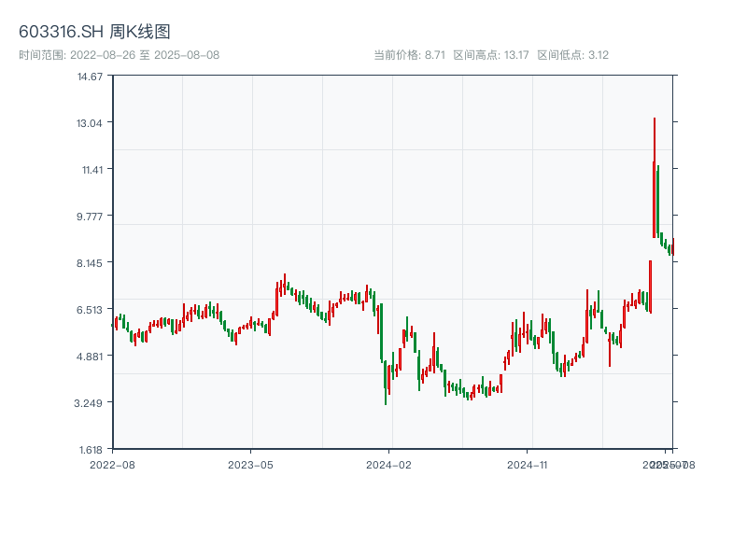Click the y-axis value 6.513
Image resolution: width=747 pixels, height=560 pixels.
click(90, 310)
